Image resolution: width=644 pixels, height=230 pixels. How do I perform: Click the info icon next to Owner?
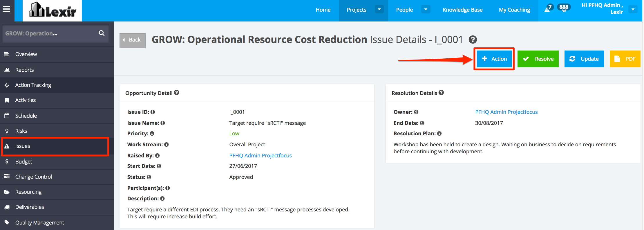tap(416, 112)
